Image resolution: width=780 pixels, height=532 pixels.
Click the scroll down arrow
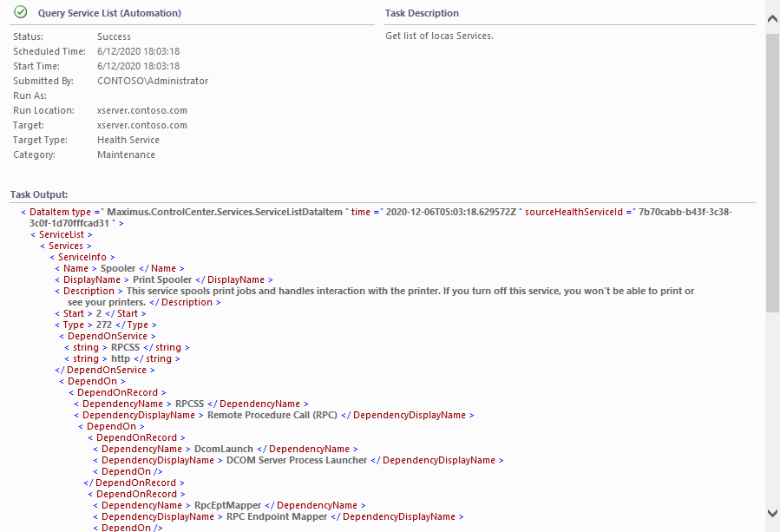pos(772,513)
